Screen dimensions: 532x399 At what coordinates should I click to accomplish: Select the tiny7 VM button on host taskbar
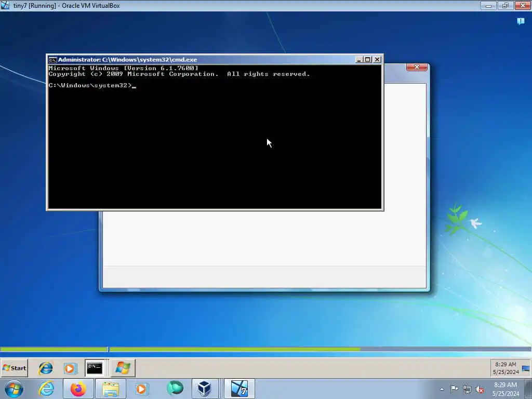pyautogui.click(x=240, y=389)
